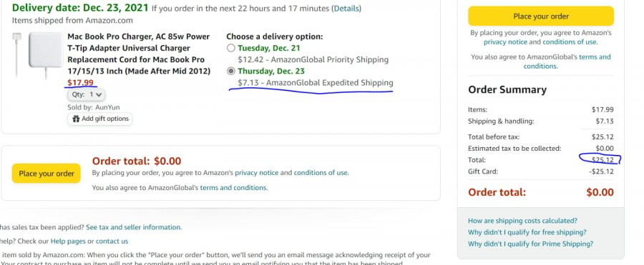Screen dimensions: 644x265
Task: Click the gift icon in Add gift options
Action: 76,119
